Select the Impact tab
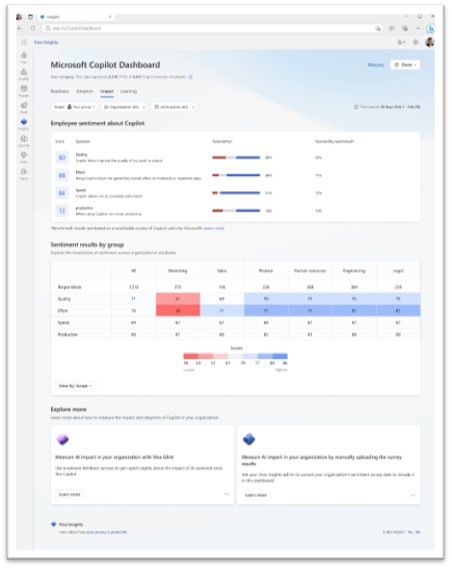 [107, 91]
